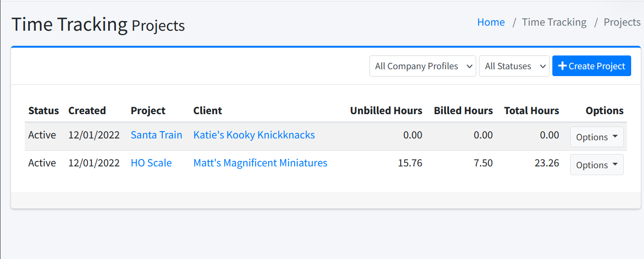The height and width of the screenshot is (259, 644).
Task: Open the All Statuses dropdown
Action: (514, 66)
